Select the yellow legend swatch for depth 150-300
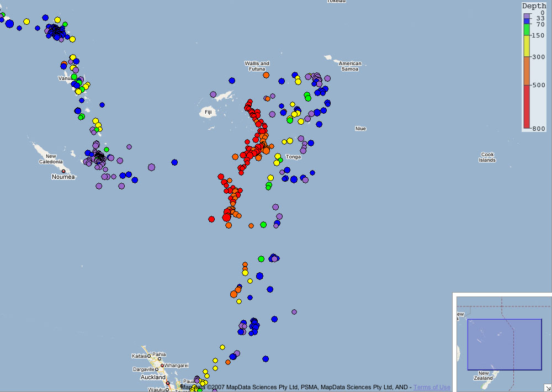The height and width of the screenshot is (392, 552). pos(527,46)
